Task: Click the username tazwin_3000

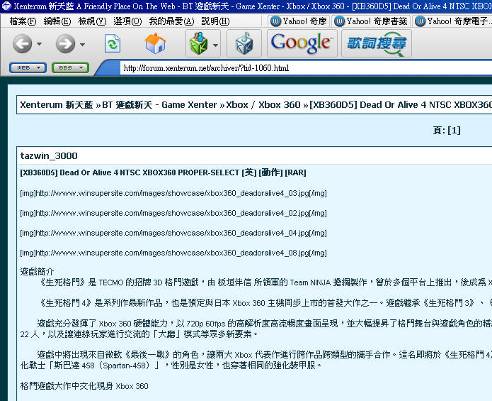Action: (49, 156)
